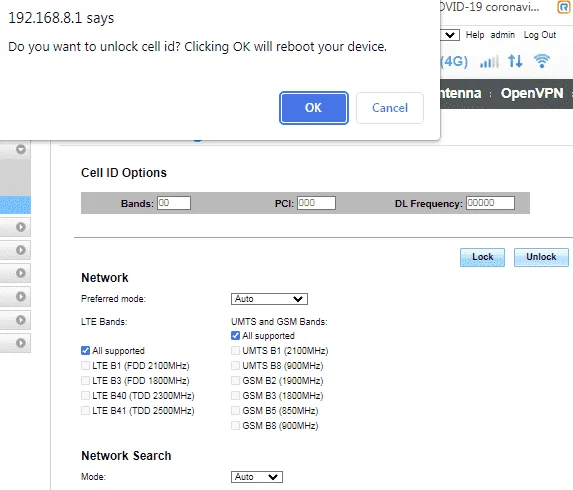The height and width of the screenshot is (490, 573).
Task: Open the Preferred mode dropdown
Action: click(x=269, y=299)
